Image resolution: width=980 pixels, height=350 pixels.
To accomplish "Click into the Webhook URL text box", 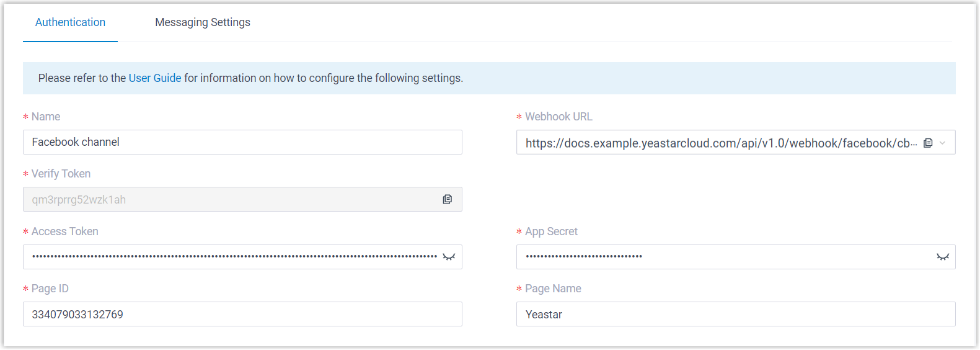I will pyautogui.click(x=719, y=143).
